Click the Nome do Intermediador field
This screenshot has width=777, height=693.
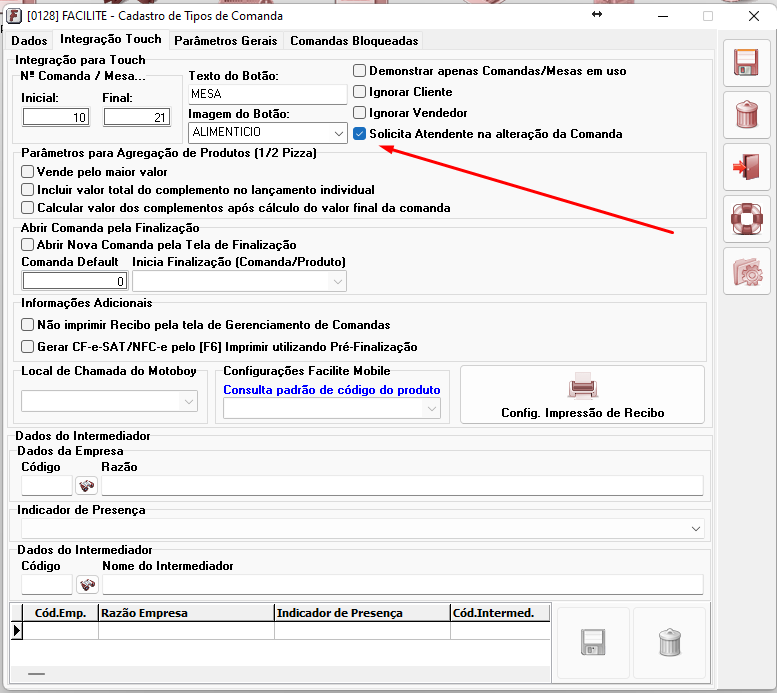pyautogui.click(x=403, y=584)
